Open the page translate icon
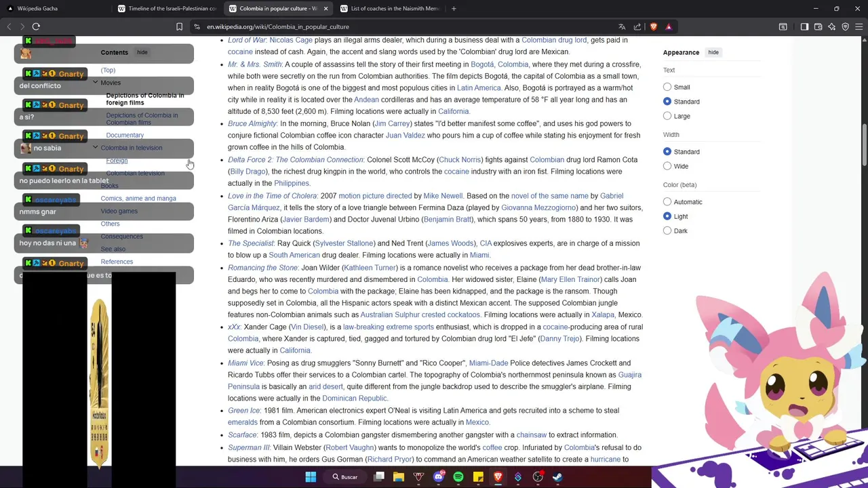This screenshot has width=868, height=488. pyautogui.click(x=622, y=26)
